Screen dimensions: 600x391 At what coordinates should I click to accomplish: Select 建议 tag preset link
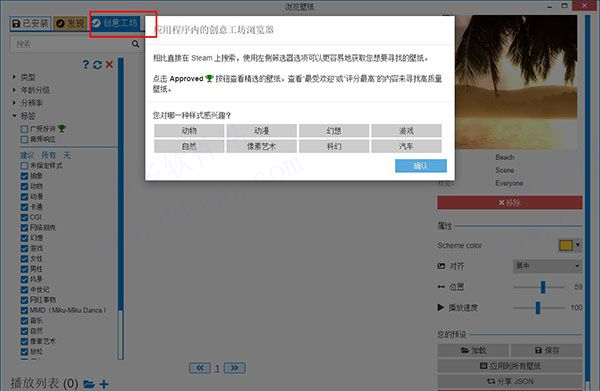27,155
